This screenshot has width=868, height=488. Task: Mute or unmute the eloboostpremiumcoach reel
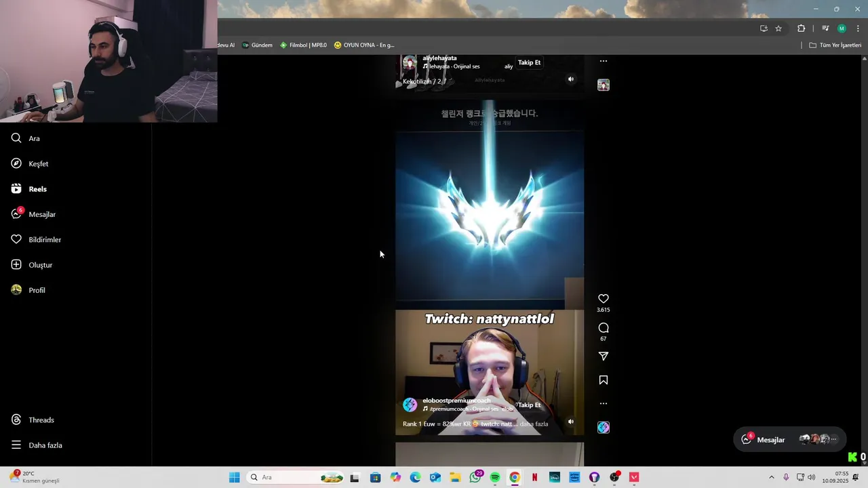(570, 422)
